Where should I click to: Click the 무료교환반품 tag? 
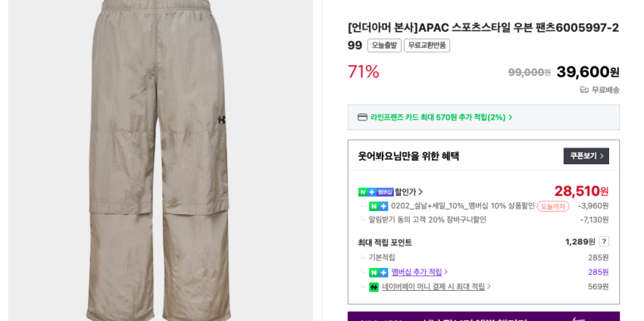pos(427,45)
